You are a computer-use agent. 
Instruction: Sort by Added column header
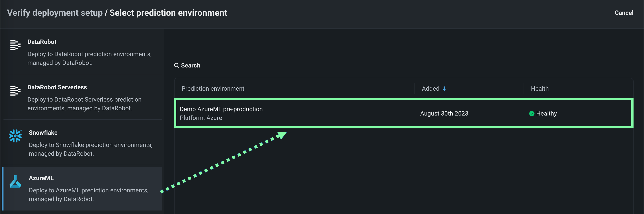coord(430,89)
